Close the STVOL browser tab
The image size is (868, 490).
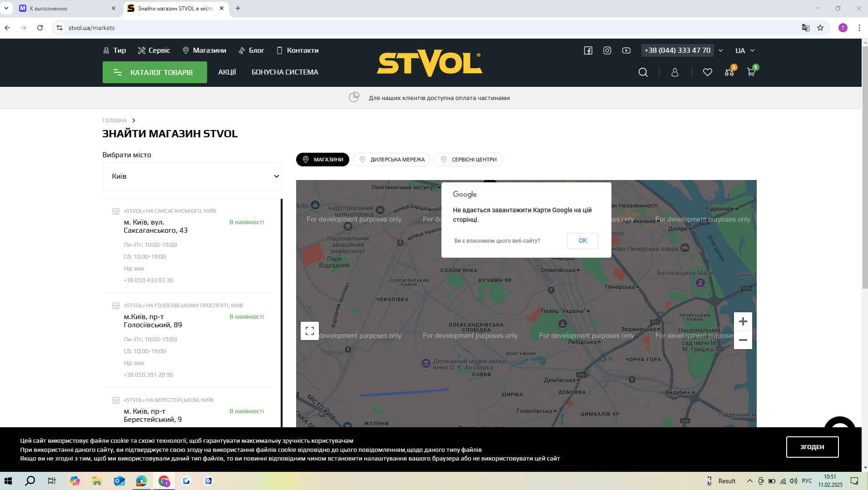[x=222, y=8]
